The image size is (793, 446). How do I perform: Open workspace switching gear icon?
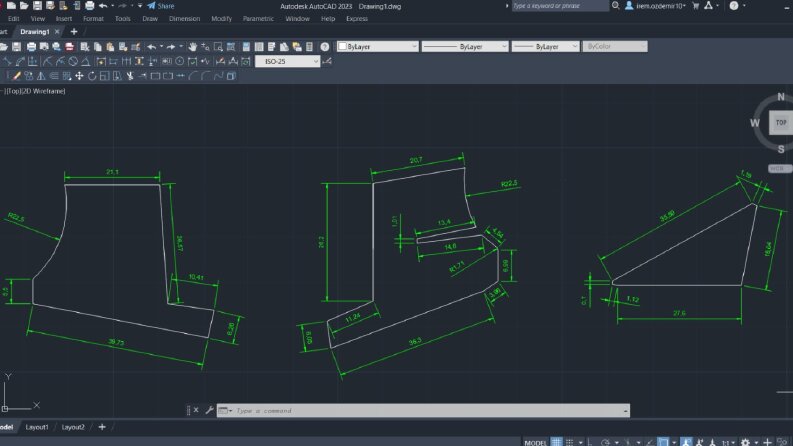click(x=745, y=442)
